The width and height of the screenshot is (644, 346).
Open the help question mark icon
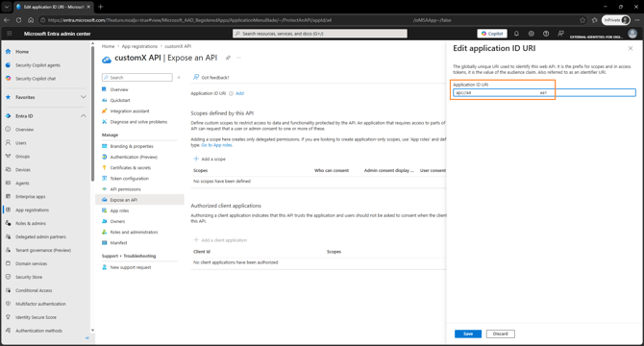[x=546, y=34]
